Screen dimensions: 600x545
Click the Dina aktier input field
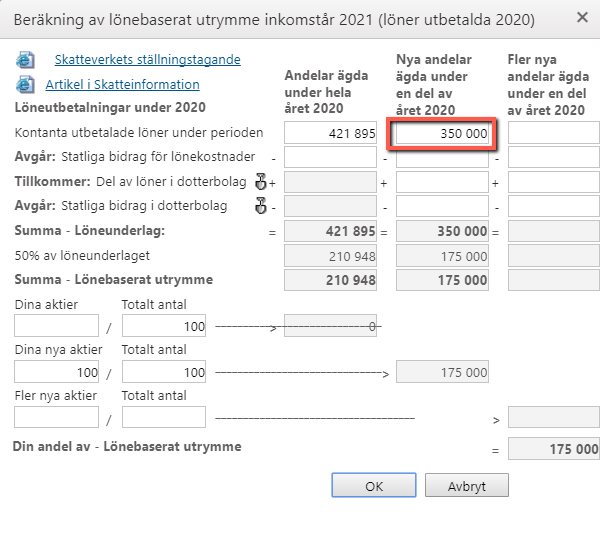click(56, 326)
